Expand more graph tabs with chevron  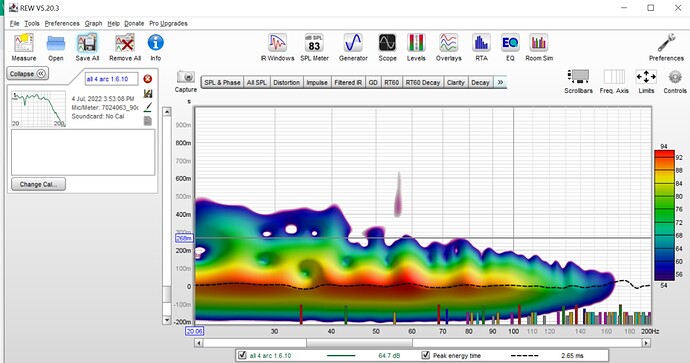click(x=500, y=82)
